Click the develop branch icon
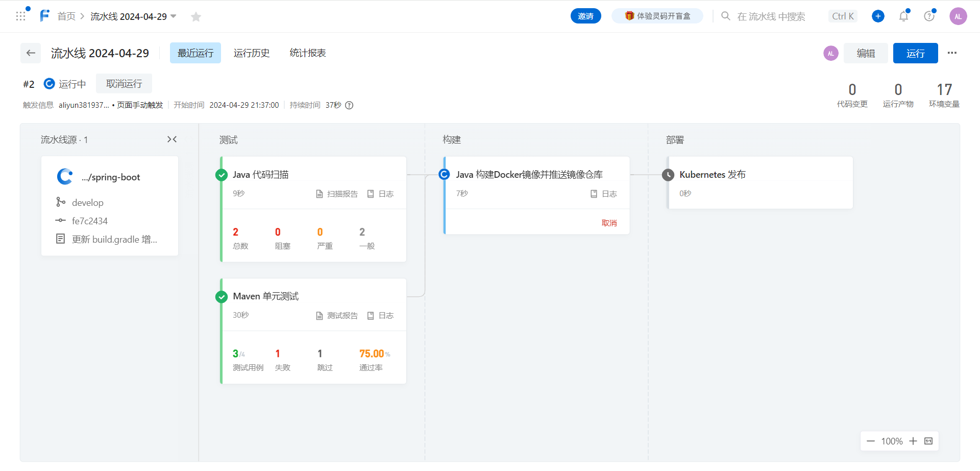Viewport: 980px width, 471px height. pyautogui.click(x=61, y=202)
